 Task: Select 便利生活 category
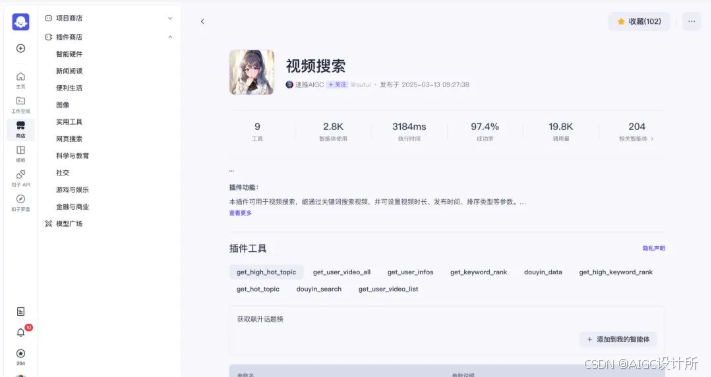69,88
